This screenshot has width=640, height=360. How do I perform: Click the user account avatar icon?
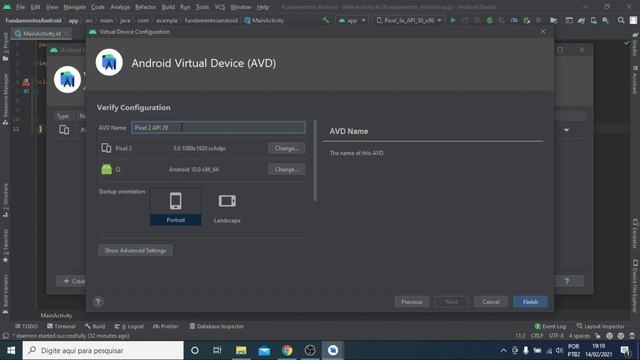pos(633,20)
